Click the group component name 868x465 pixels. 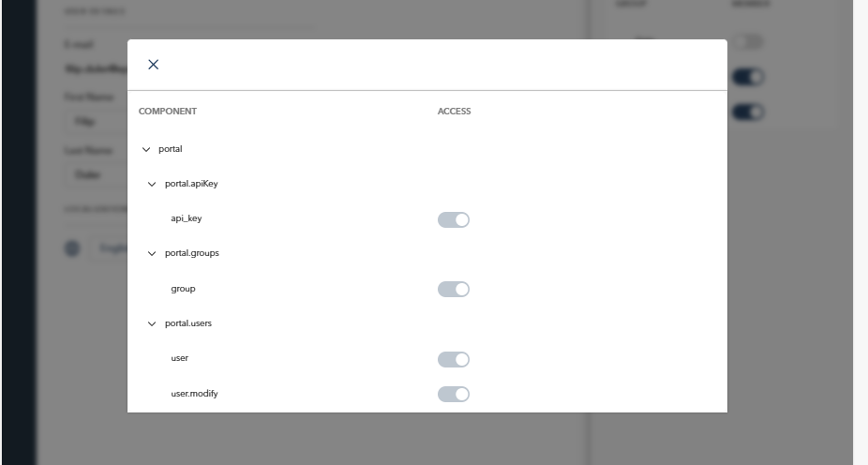click(183, 289)
